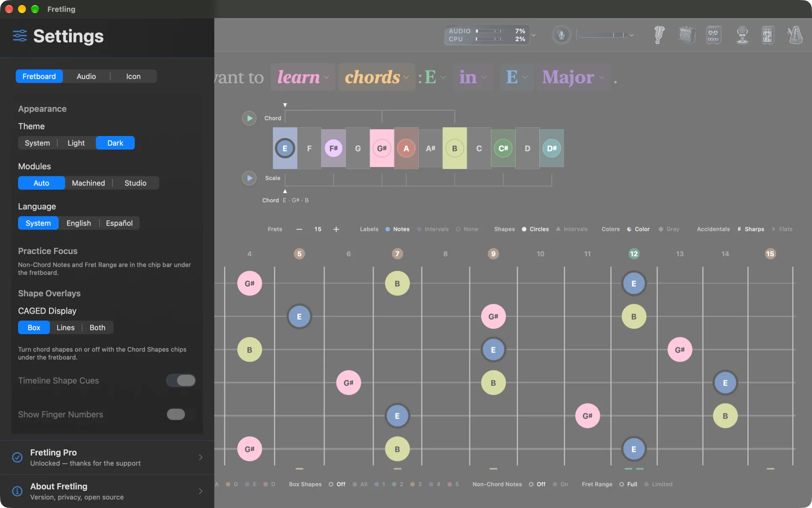
Task: Play the Scale row
Action: click(x=249, y=178)
